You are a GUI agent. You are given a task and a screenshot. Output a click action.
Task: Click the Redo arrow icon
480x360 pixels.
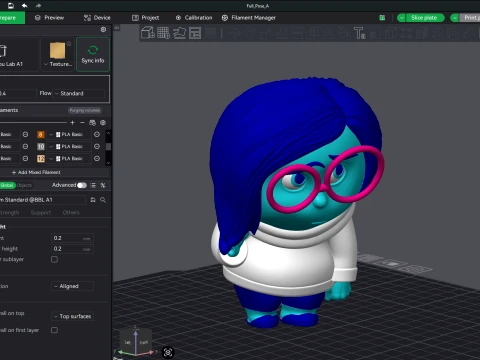coord(38,5)
